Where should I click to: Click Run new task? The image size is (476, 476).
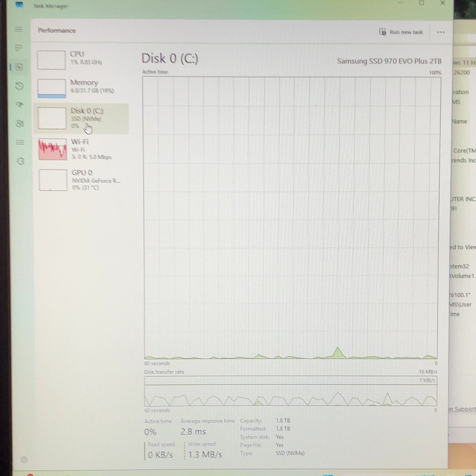click(401, 32)
